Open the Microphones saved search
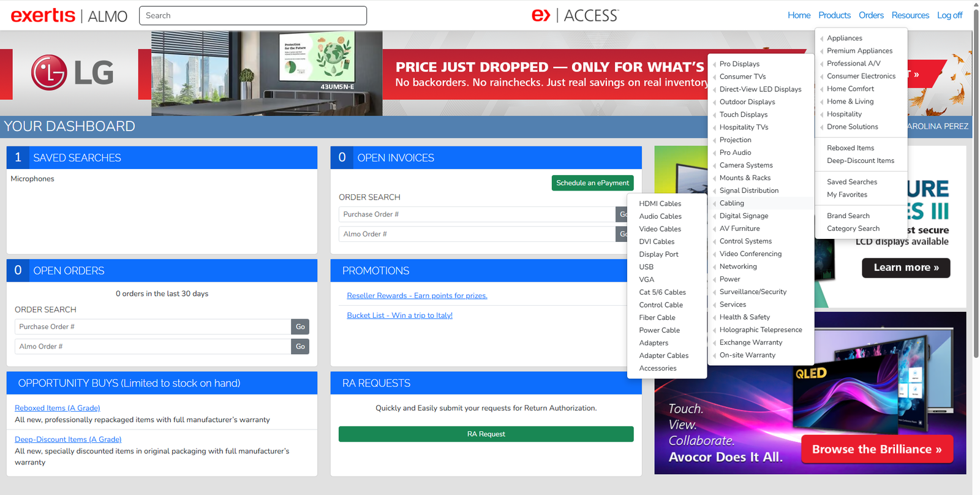The height and width of the screenshot is (495, 980). pos(32,179)
